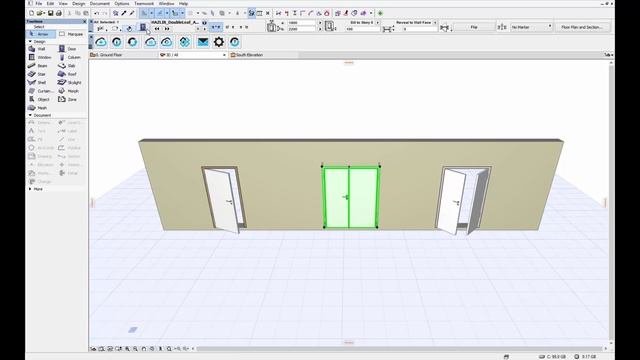Click the Save floppy disk icon
This screenshot has width=640, height=360.
pyautogui.click(x=51, y=13)
